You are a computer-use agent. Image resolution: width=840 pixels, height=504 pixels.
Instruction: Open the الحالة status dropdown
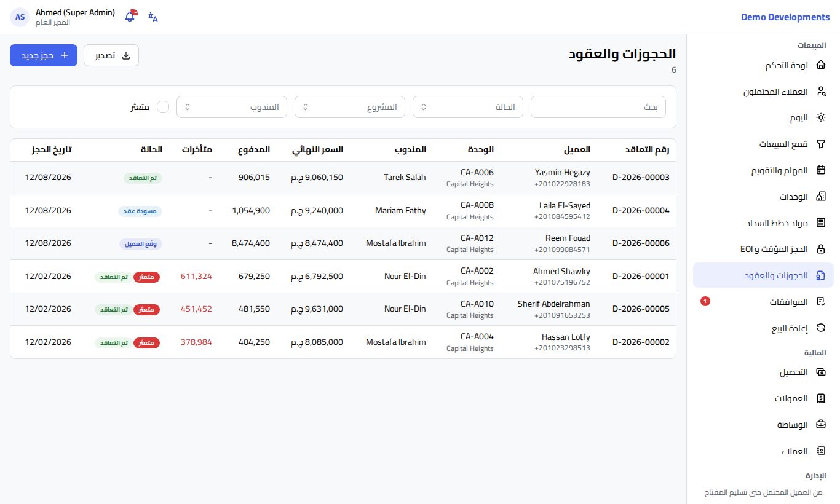(x=468, y=107)
